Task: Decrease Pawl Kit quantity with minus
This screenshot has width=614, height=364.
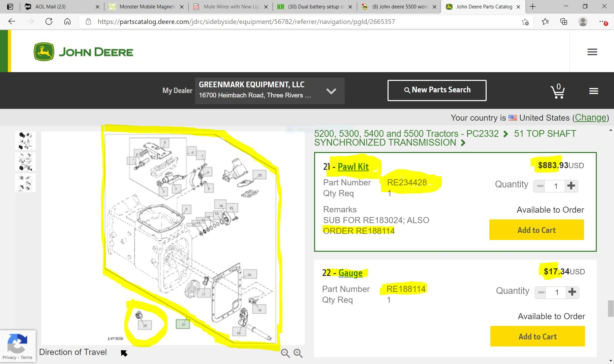Action: click(x=540, y=186)
